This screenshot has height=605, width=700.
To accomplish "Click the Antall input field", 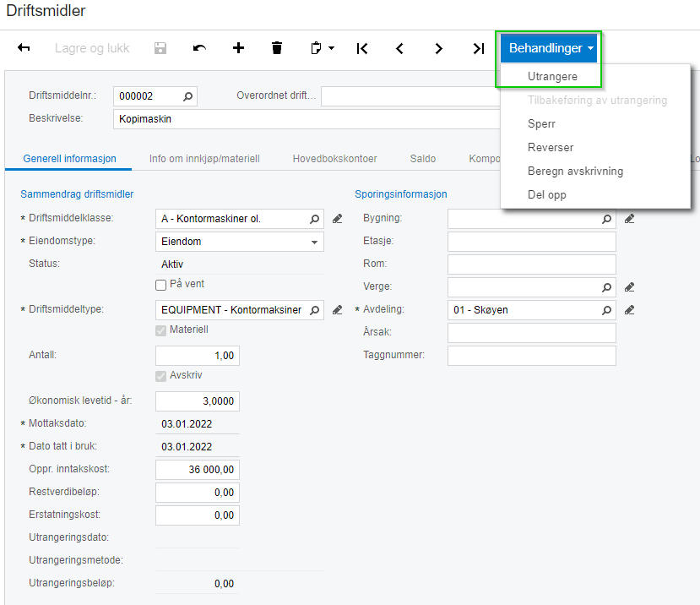I will [198, 356].
